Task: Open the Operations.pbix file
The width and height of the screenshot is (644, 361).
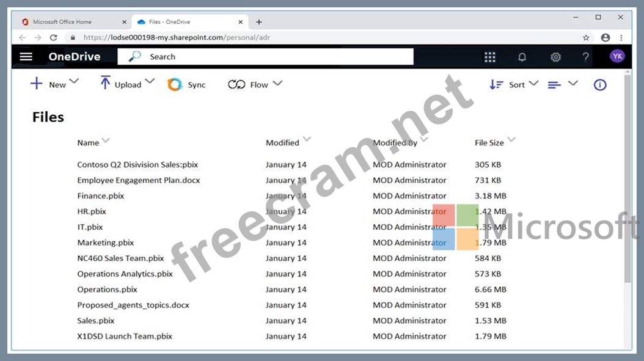Action: point(107,290)
